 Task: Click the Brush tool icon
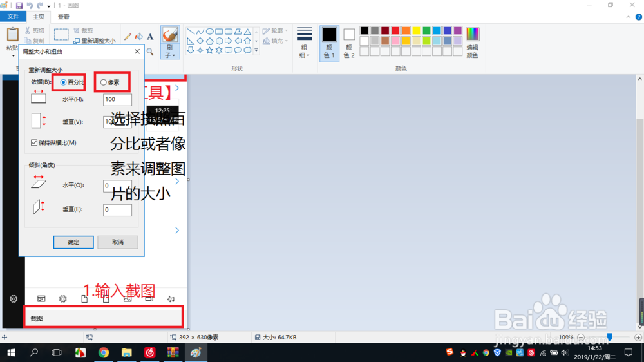(x=170, y=35)
